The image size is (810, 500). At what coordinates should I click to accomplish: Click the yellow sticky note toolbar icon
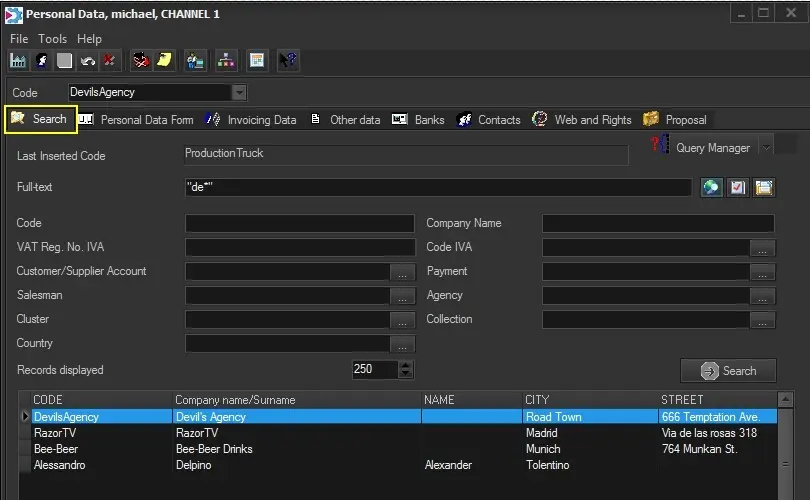[163, 61]
